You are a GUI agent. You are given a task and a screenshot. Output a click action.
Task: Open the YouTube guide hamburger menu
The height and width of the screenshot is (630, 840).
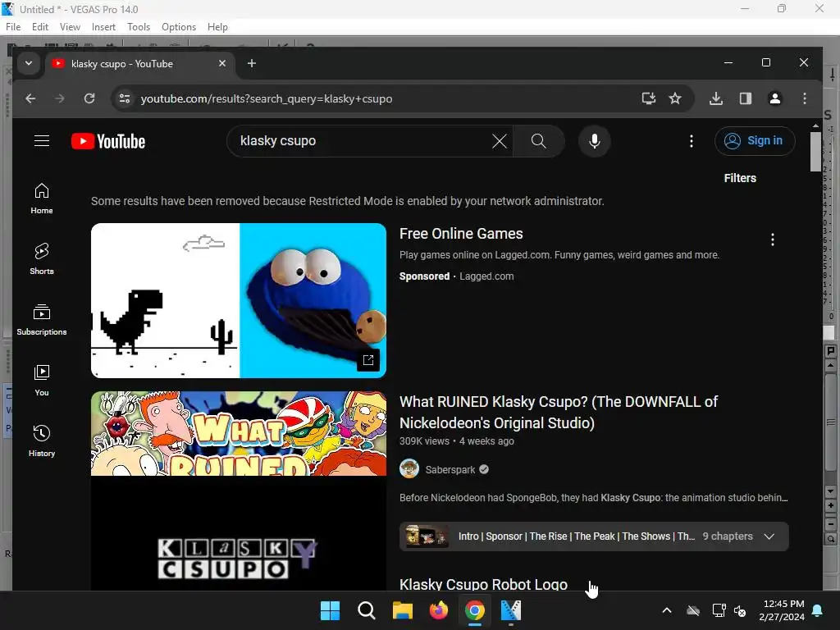pyautogui.click(x=42, y=141)
